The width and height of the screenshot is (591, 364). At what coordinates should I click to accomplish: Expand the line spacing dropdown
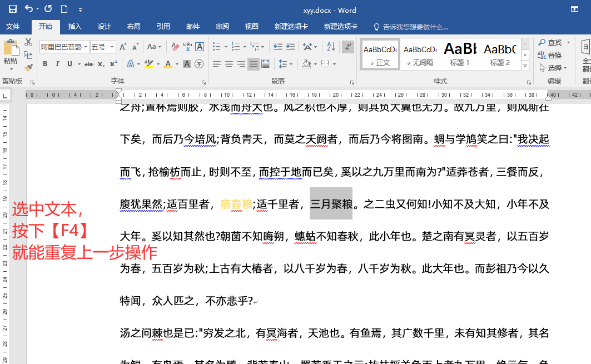pyautogui.click(x=291, y=64)
